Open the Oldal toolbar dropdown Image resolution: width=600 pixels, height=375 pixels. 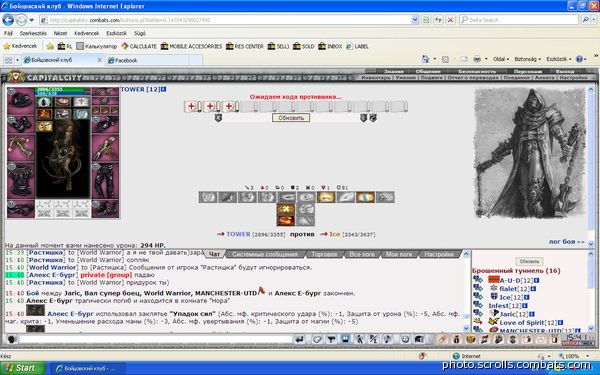point(501,59)
